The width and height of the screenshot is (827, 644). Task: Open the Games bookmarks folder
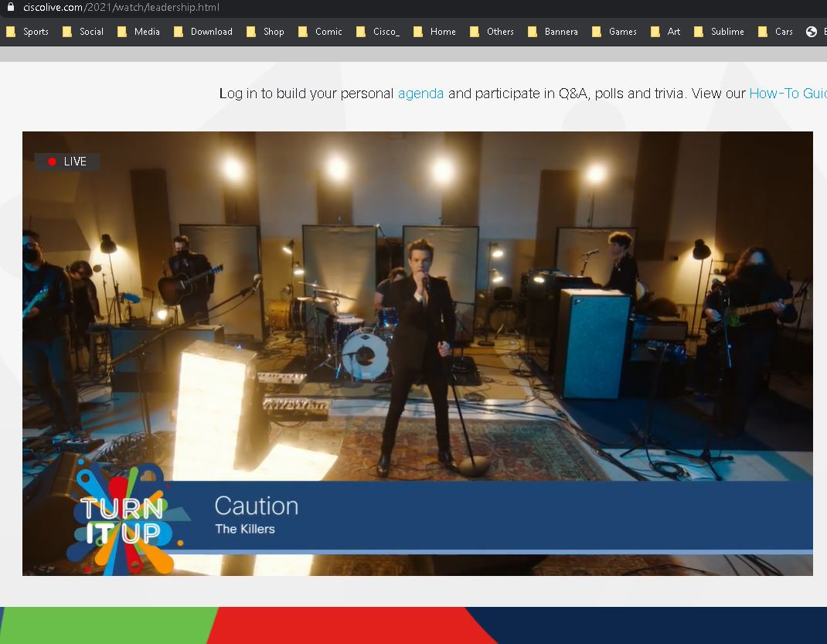pyautogui.click(x=614, y=32)
